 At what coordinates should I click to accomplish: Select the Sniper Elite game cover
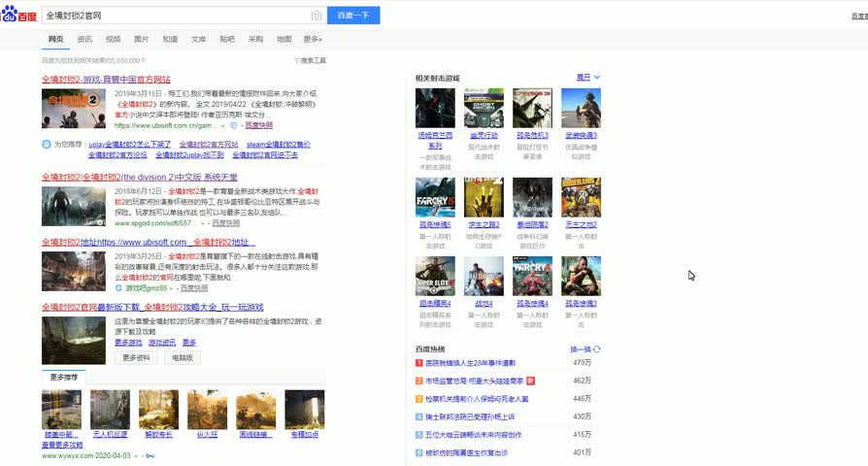(434, 276)
